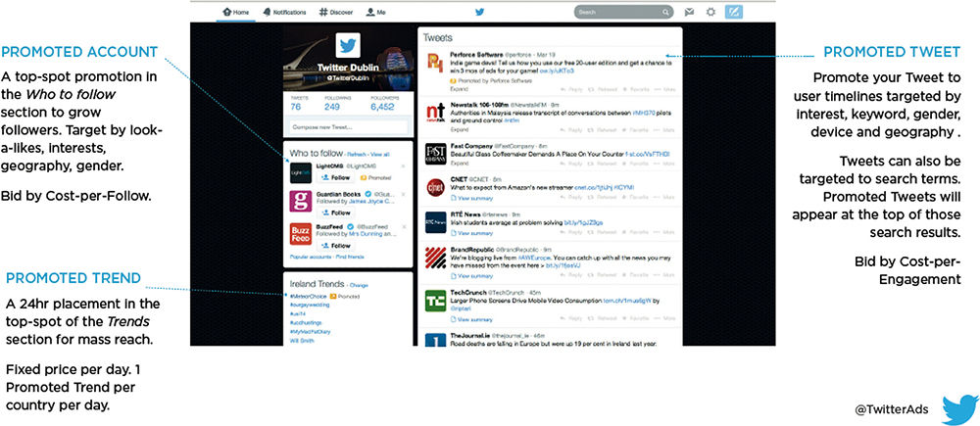This screenshot has width=980, height=426.
Task: Dismiss the BuzzFeed suggestion
Action: click(x=403, y=226)
